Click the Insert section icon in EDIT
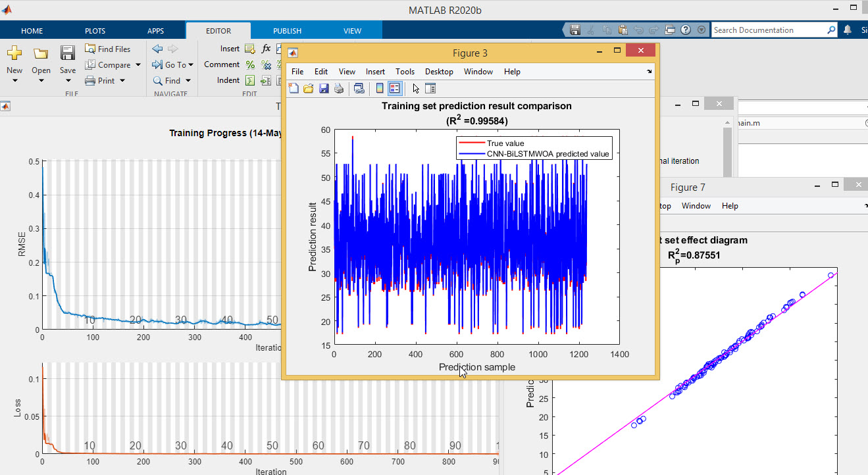This screenshot has width=868, height=475. tap(250, 49)
